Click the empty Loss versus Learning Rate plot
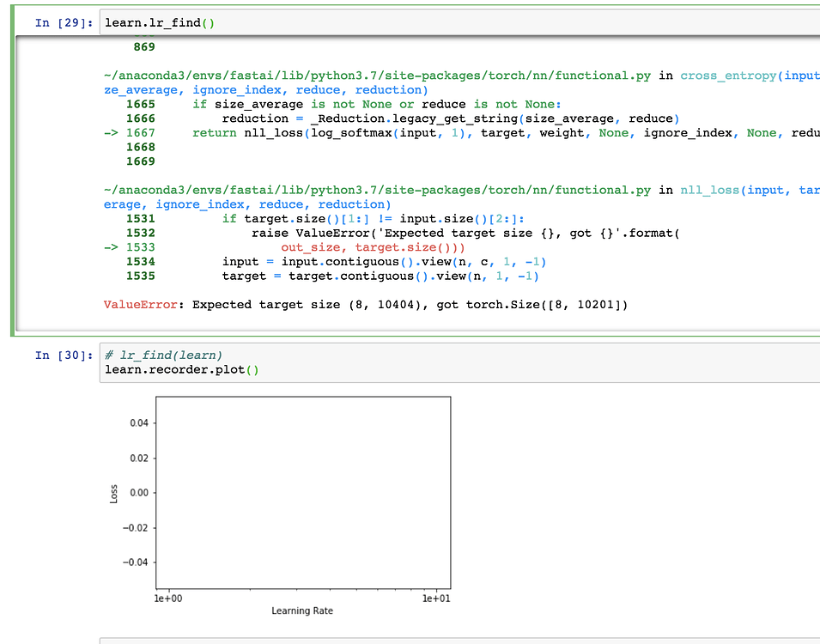This screenshot has width=820, height=644. point(302,489)
